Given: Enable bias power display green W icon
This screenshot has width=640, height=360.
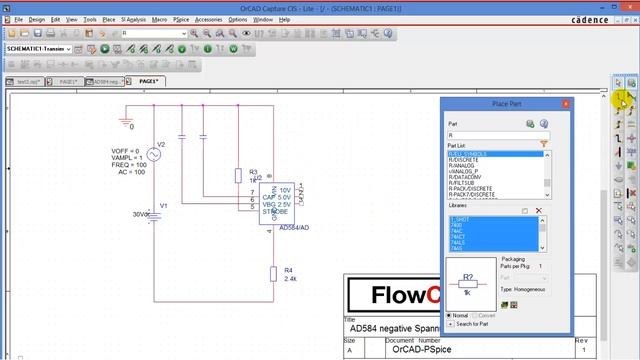Looking at the screenshot, I should click(233, 49).
